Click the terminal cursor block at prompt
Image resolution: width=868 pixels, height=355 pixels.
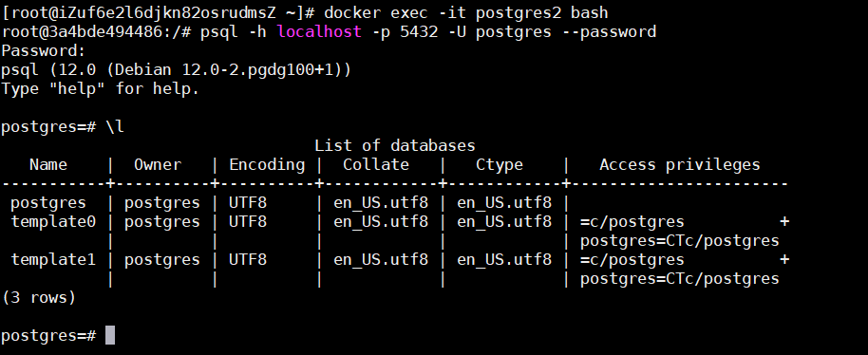click(109, 335)
